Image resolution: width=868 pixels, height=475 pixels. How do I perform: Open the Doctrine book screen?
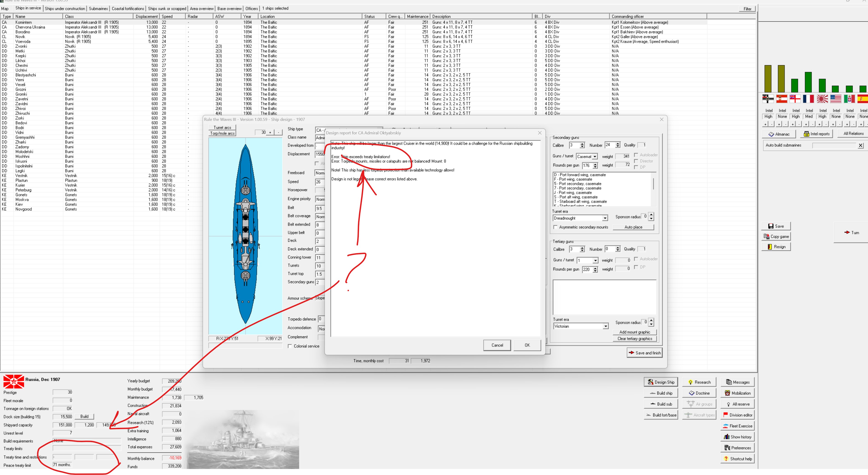[x=699, y=393]
